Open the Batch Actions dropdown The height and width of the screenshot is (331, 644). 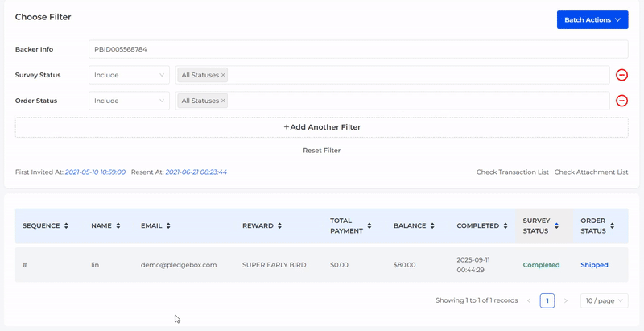[592, 19]
